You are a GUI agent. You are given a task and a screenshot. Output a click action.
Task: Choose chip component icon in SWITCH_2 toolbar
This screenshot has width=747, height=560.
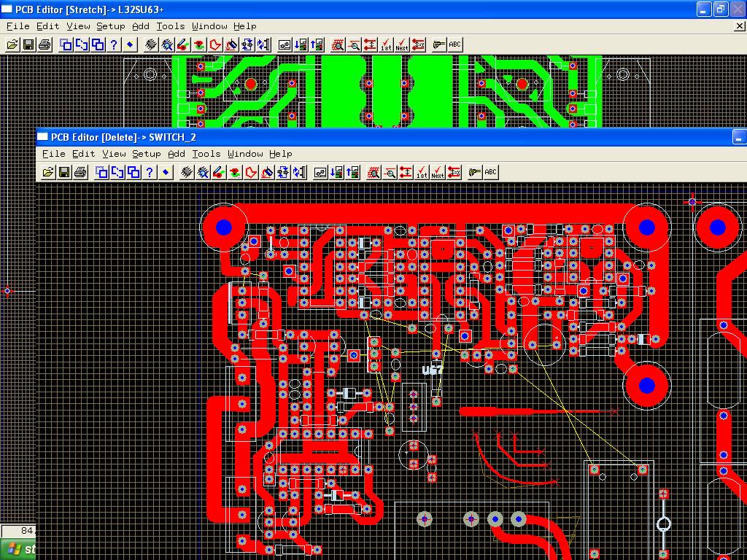click(186, 172)
